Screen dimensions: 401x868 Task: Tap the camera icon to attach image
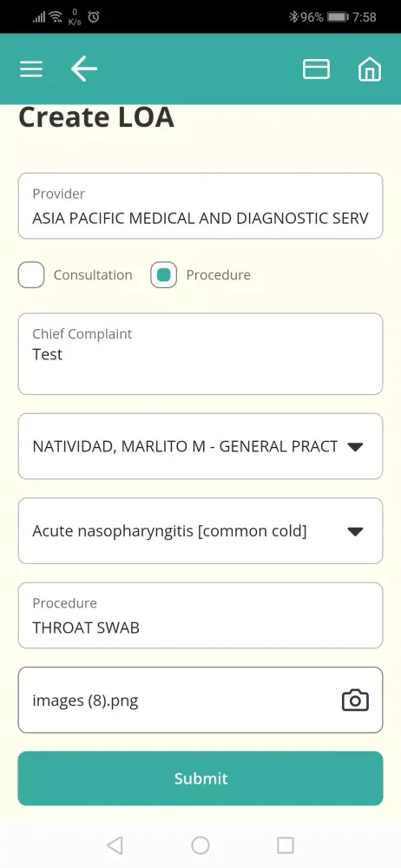coord(355,700)
